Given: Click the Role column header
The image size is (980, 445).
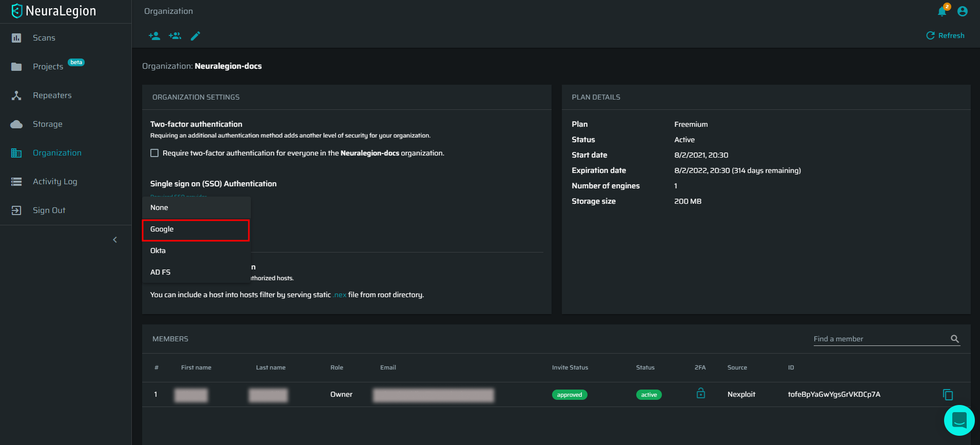Looking at the screenshot, I should coord(337,367).
